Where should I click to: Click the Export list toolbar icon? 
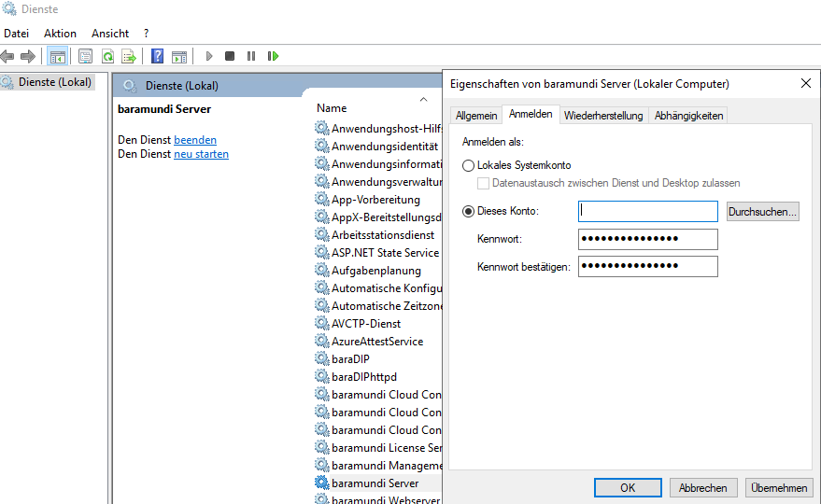coord(129,57)
